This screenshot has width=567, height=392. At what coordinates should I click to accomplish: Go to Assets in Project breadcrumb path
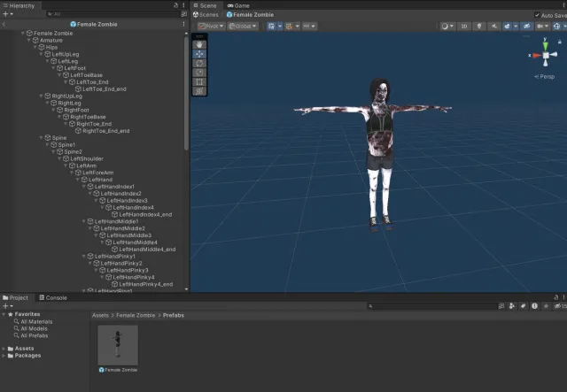[100, 315]
